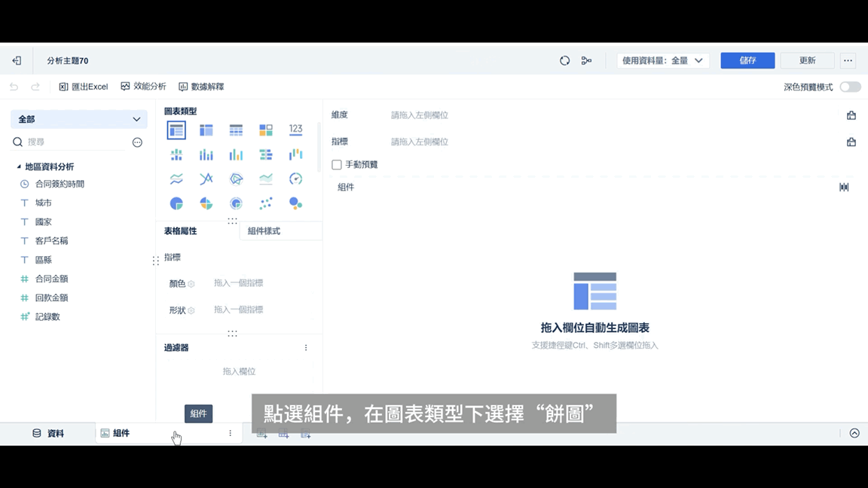Viewport: 868px width, 488px height.
Task: Select the cross table chart type
Action: coord(206,130)
